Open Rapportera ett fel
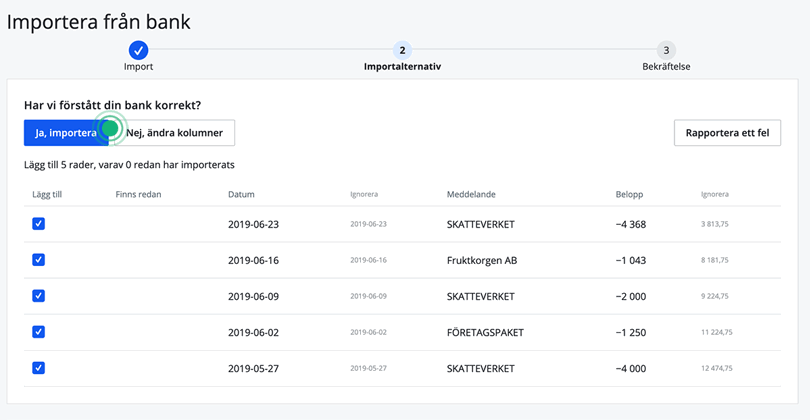This screenshot has width=810, height=420. pyautogui.click(x=727, y=133)
